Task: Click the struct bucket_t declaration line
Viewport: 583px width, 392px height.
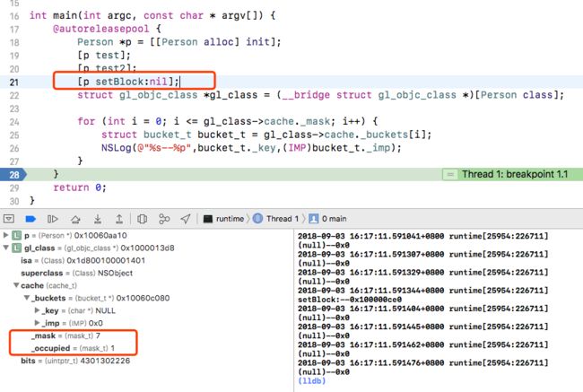Action: (x=266, y=135)
